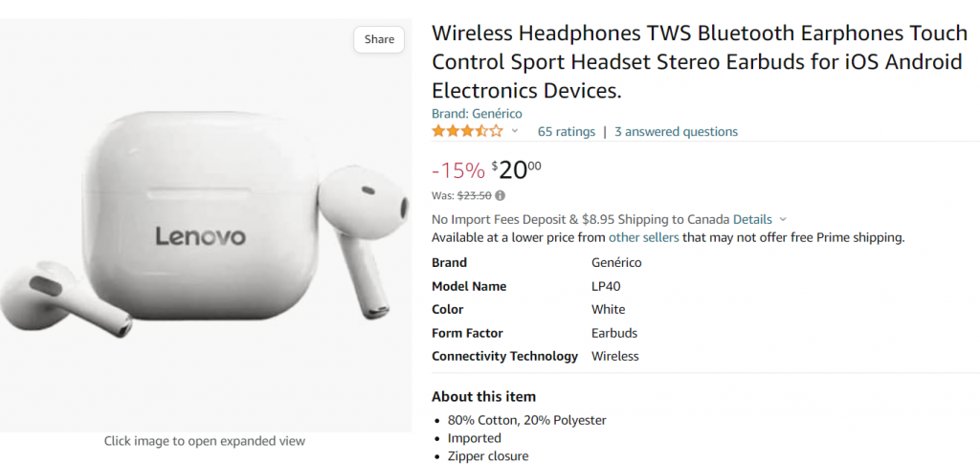Expand the chevron after shipping Details
Screen dimensions: 980x464
(783, 219)
